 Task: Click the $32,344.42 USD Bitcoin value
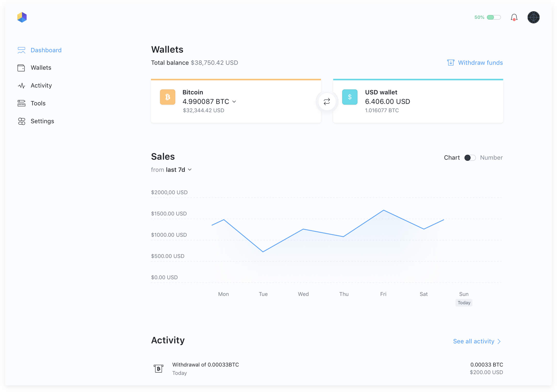click(203, 110)
